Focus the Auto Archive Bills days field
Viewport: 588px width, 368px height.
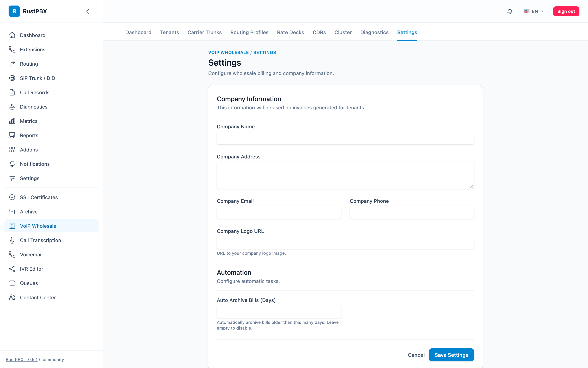click(279, 312)
